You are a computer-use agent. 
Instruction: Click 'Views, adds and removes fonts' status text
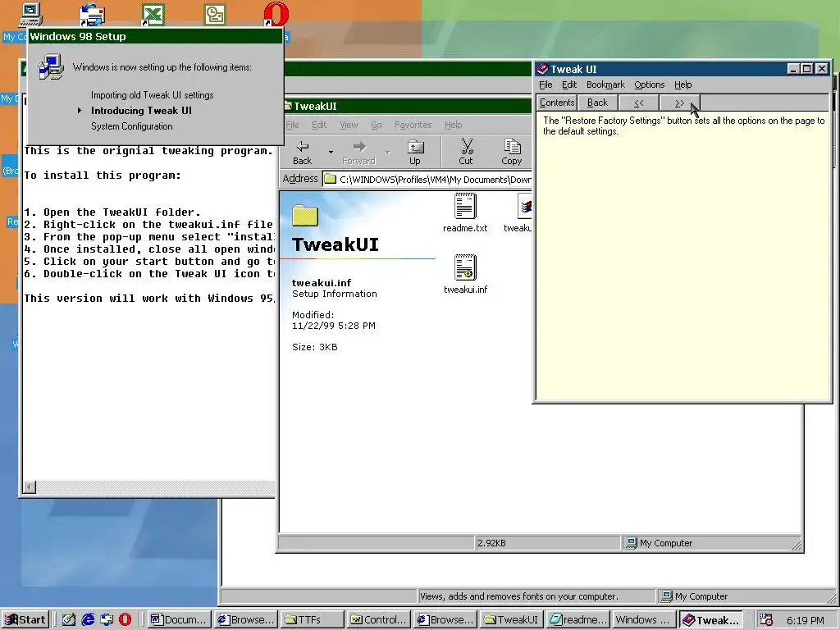518,596
